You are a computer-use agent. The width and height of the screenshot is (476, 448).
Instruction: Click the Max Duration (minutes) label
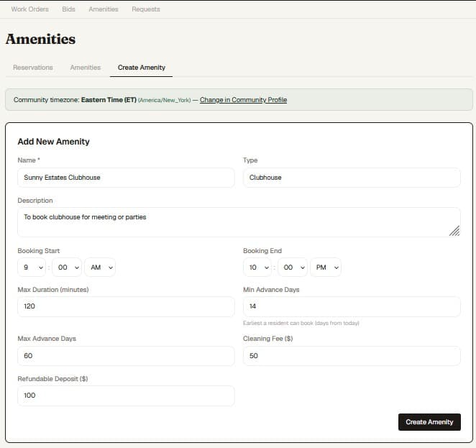click(53, 290)
